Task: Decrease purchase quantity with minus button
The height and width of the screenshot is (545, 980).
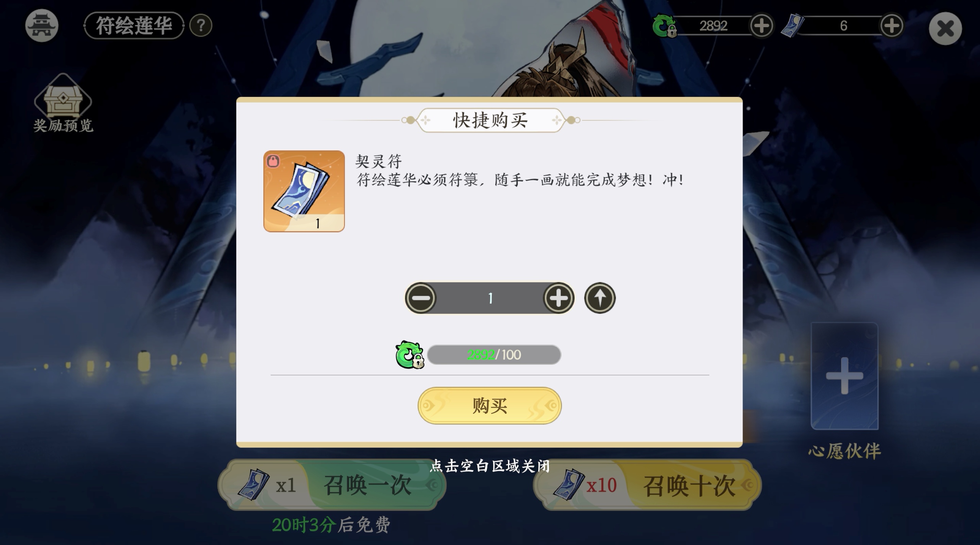Action: tap(421, 298)
